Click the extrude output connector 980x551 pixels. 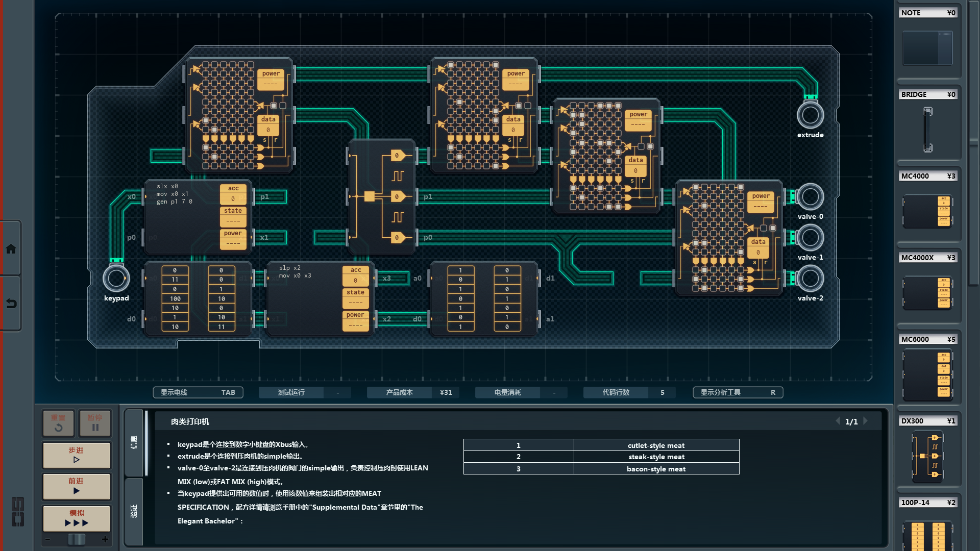810,115
